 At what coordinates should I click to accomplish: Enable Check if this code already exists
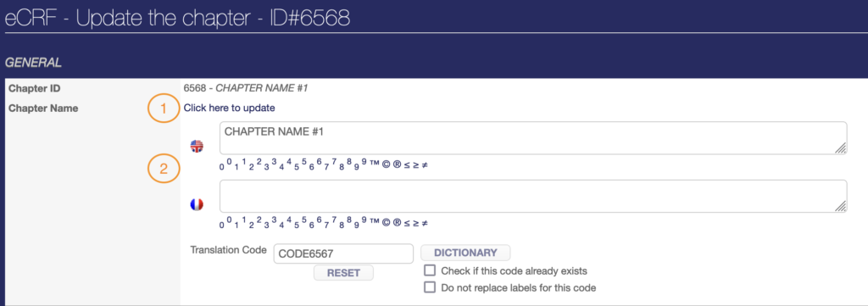pos(429,270)
